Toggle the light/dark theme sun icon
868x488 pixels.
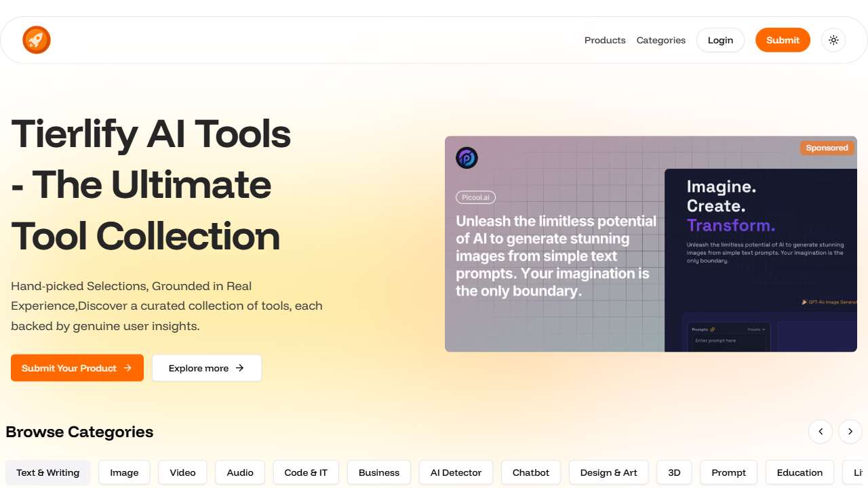[x=833, y=40]
